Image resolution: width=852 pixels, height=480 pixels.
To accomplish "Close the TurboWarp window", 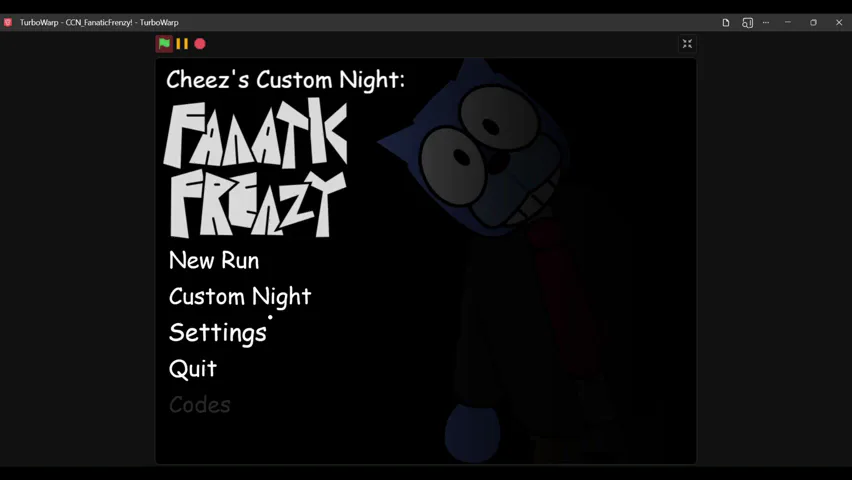I will [x=839, y=22].
